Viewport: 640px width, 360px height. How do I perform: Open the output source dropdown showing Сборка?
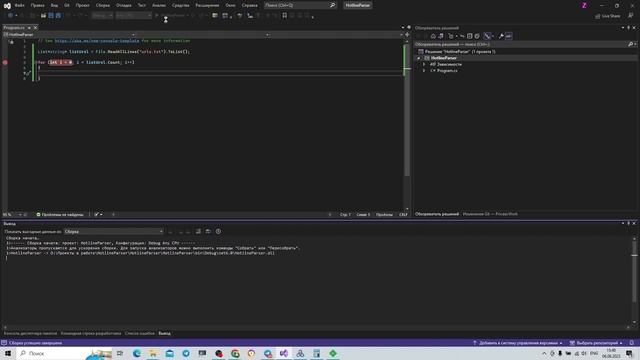pyautogui.click(x=113, y=231)
